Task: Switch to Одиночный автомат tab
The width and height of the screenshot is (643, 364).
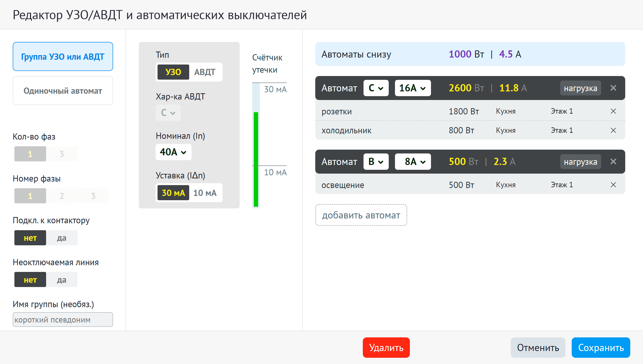Action: point(63,90)
